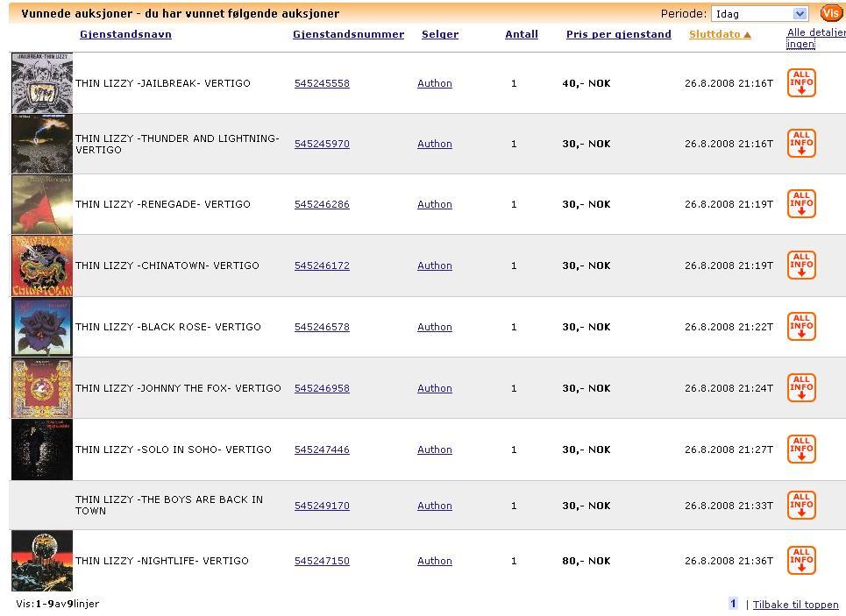This screenshot has height=616, width=846.
Task: Open item number 545249170
Action: tap(322, 506)
